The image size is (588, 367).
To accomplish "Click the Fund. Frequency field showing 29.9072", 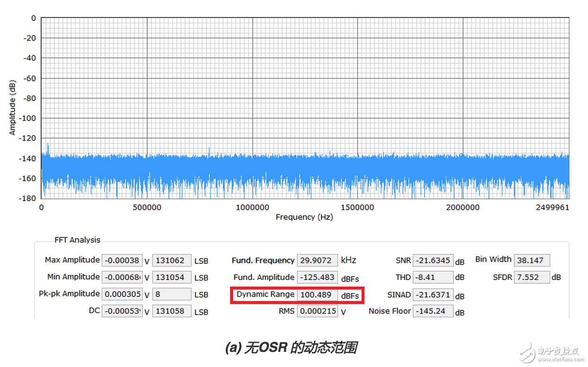I will (x=317, y=260).
